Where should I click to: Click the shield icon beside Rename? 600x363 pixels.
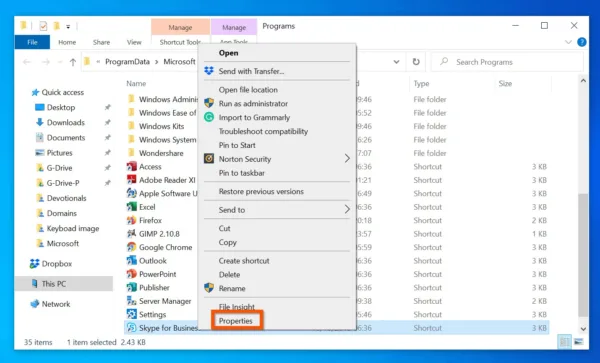[x=209, y=288]
